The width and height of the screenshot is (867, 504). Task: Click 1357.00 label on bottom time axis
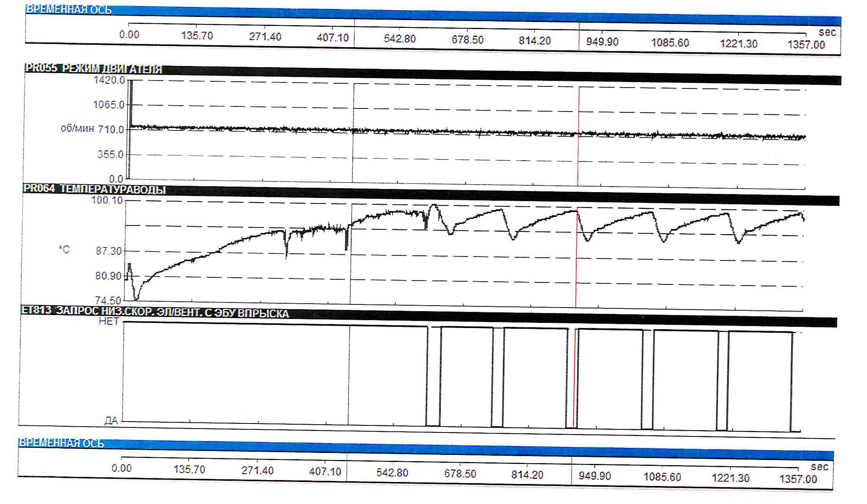pos(798,479)
